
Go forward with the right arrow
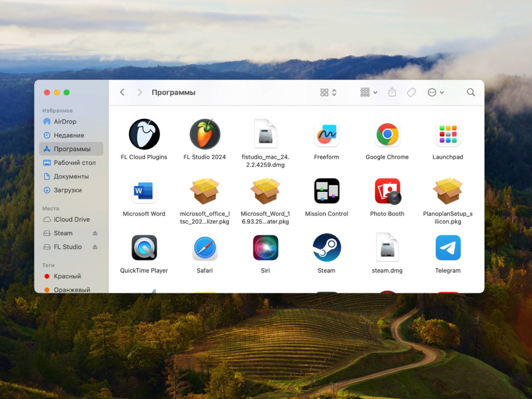(140, 92)
